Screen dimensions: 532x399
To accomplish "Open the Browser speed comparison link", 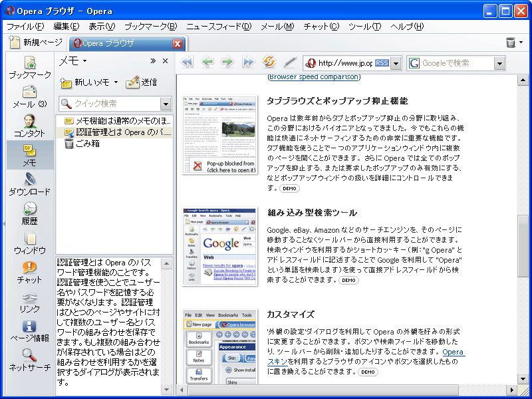I will [x=314, y=76].
